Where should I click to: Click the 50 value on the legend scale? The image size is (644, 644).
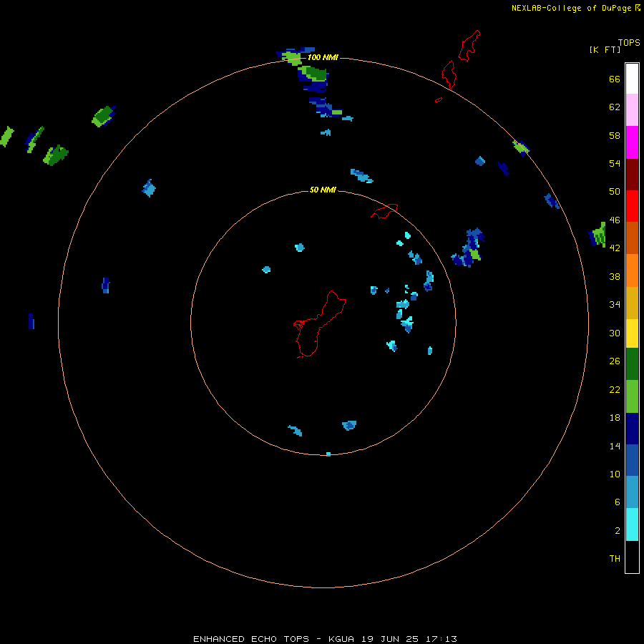tap(615, 191)
